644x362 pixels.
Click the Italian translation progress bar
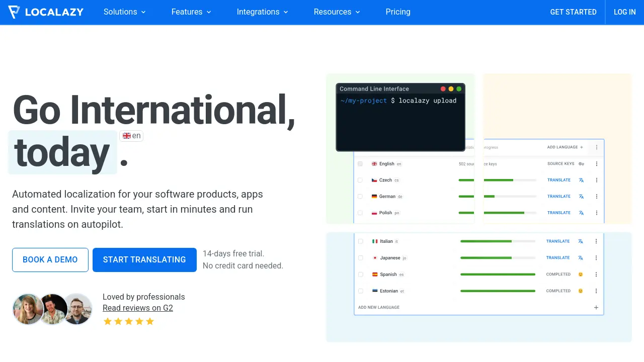click(498, 241)
